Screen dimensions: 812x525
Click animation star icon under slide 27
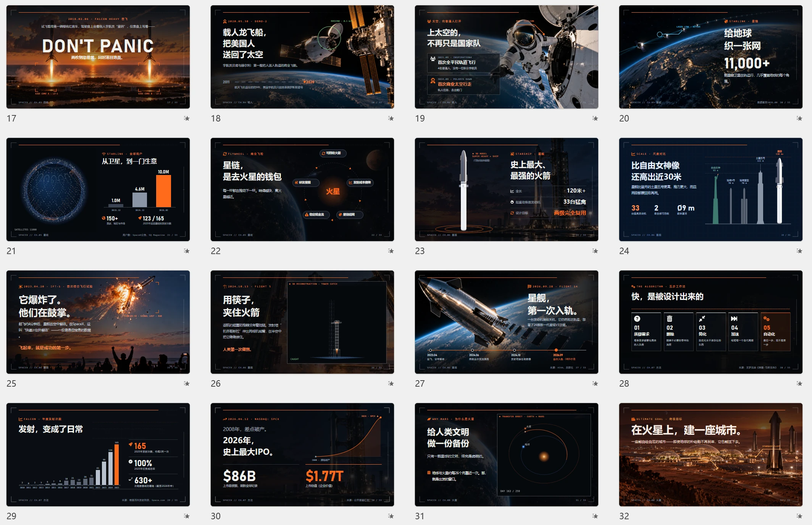[x=595, y=384]
